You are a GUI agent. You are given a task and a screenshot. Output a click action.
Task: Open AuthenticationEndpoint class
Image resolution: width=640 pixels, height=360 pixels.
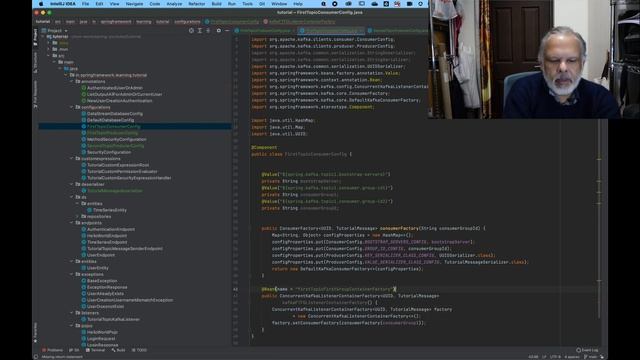(x=108, y=229)
